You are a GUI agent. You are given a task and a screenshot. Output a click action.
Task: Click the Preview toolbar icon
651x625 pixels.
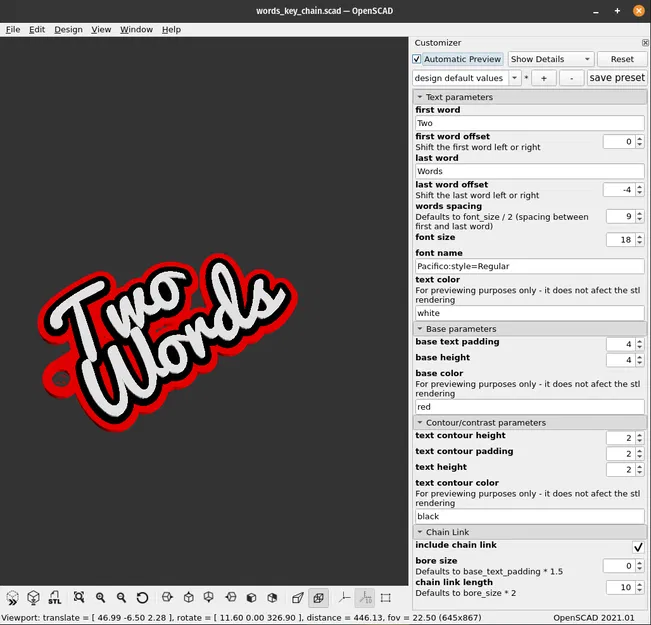(x=12, y=598)
